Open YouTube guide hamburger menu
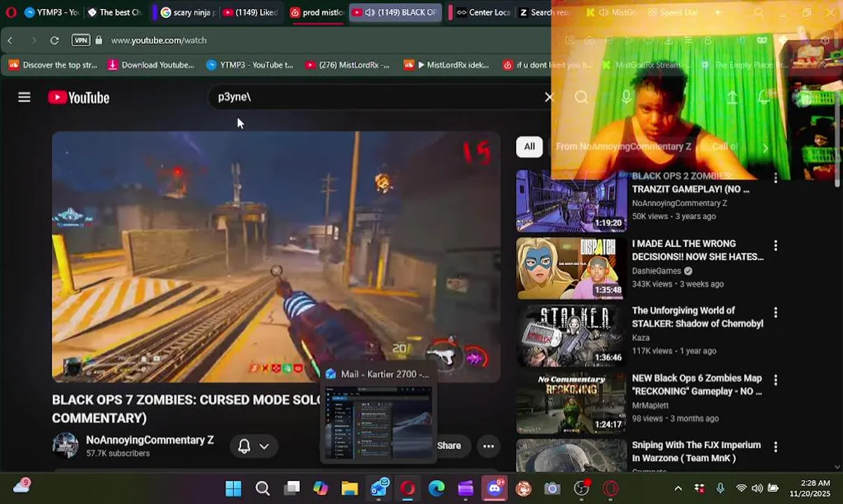The width and height of the screenshot is (843, 504). point(25,97)
